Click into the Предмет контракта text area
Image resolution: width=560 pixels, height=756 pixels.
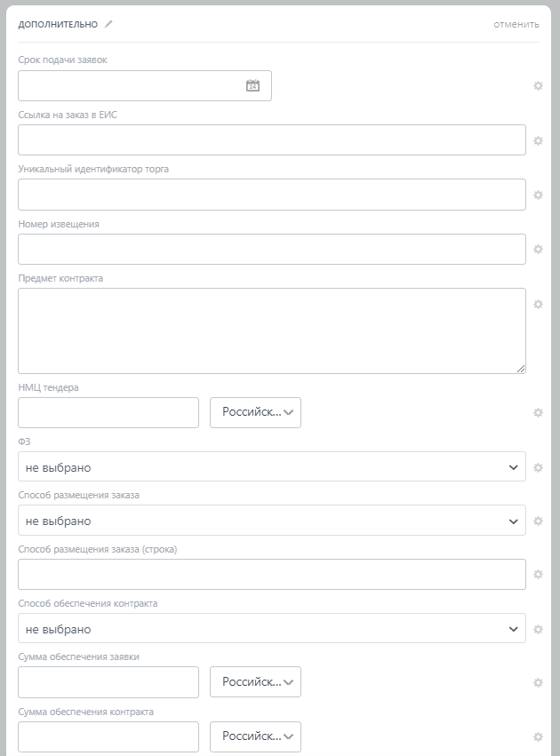tap(271, 330)
